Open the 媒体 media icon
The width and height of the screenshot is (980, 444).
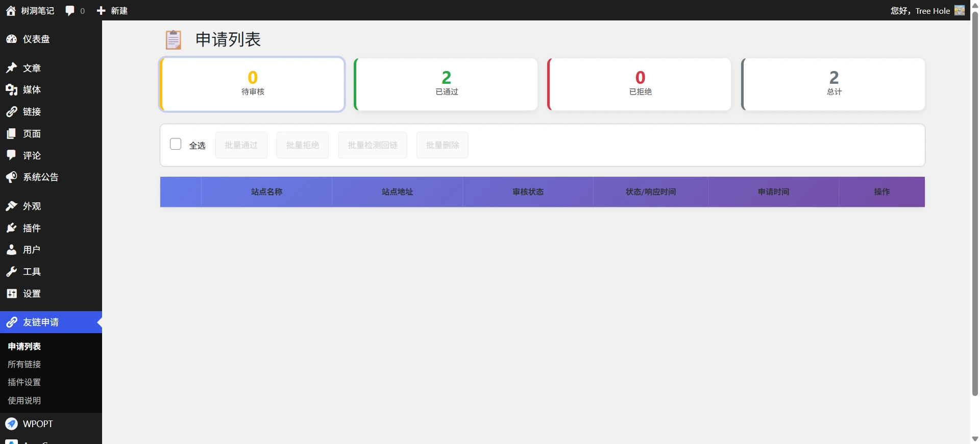pyautogui.click(x=11, y=90)
